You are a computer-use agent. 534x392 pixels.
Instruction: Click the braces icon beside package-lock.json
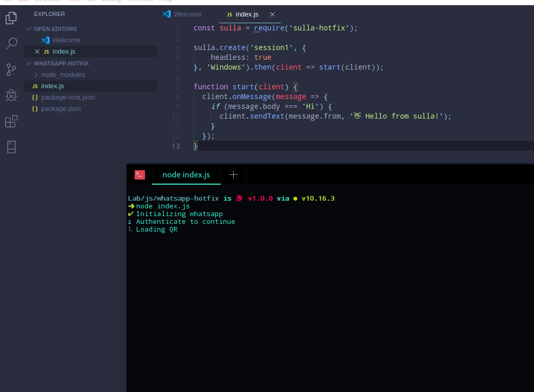coord(35,97)
